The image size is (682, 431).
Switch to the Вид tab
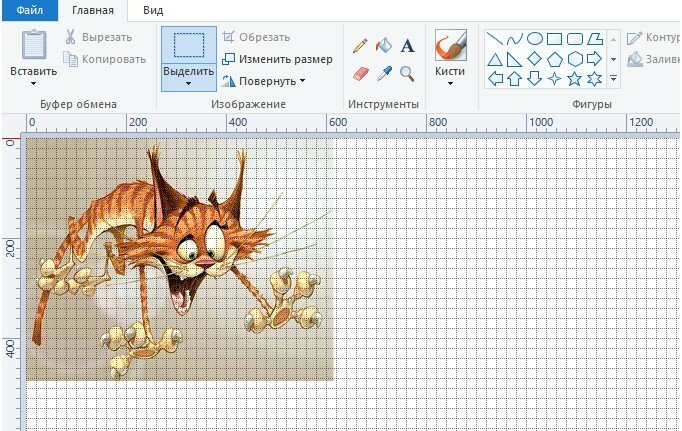point(153,10)
